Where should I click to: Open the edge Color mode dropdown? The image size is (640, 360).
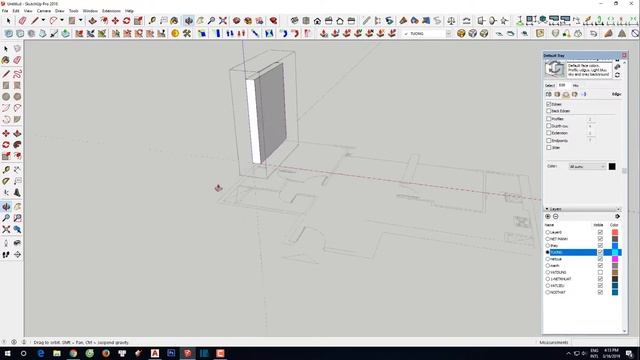point(587,167)
